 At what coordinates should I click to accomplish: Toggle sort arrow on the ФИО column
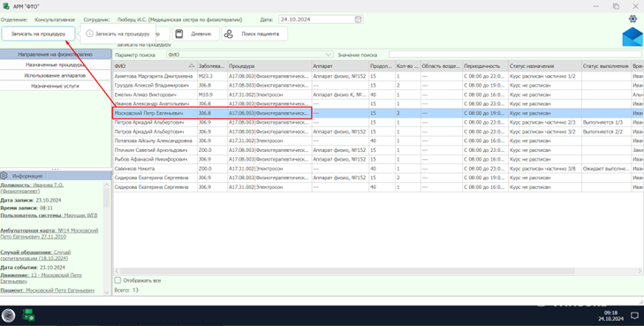pyautogui.click(x=192, y=66)
